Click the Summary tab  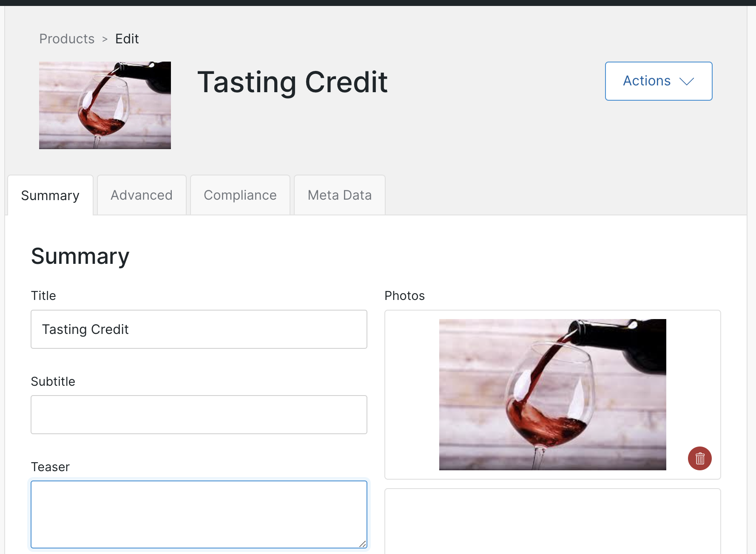[x=50, y=195]
